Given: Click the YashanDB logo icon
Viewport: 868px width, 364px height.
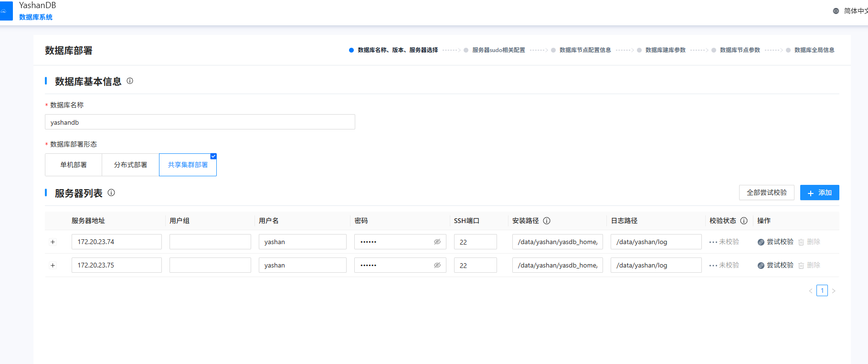Looking at the screenshot, I should click(6, 11).
